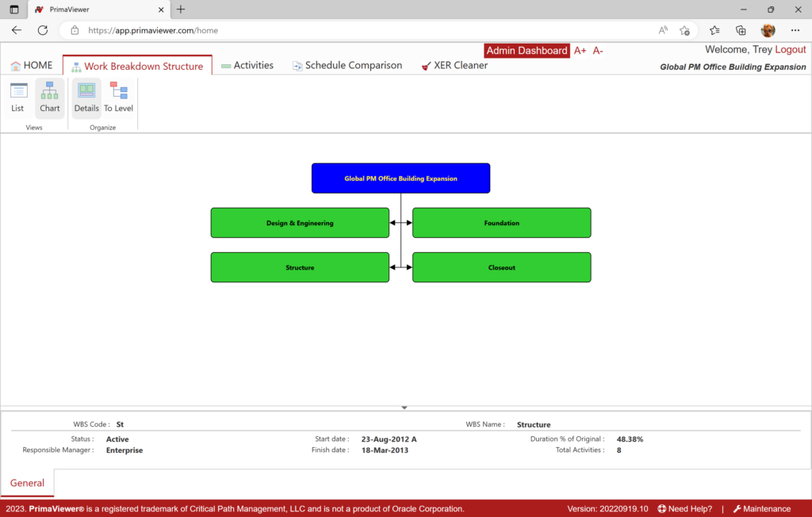Open the Admin Dashboard
This screenshot has height=517, width=812.
(527, 51)
